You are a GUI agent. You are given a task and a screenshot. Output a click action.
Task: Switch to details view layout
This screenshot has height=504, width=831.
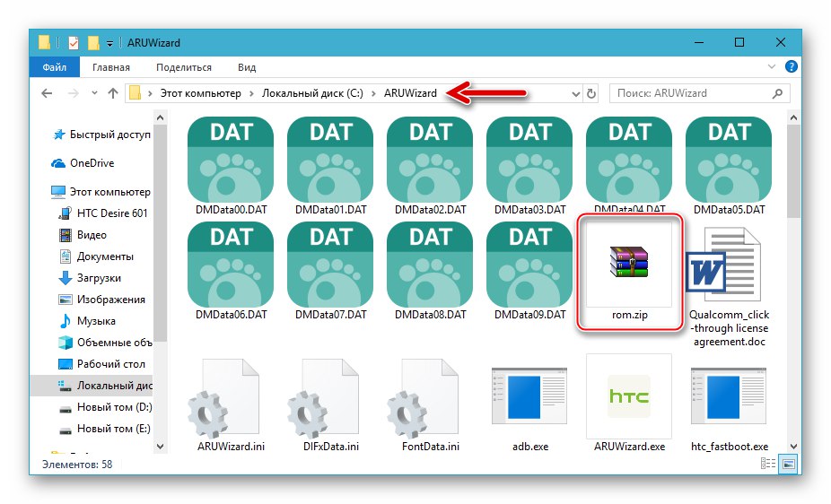pos(768,464)
